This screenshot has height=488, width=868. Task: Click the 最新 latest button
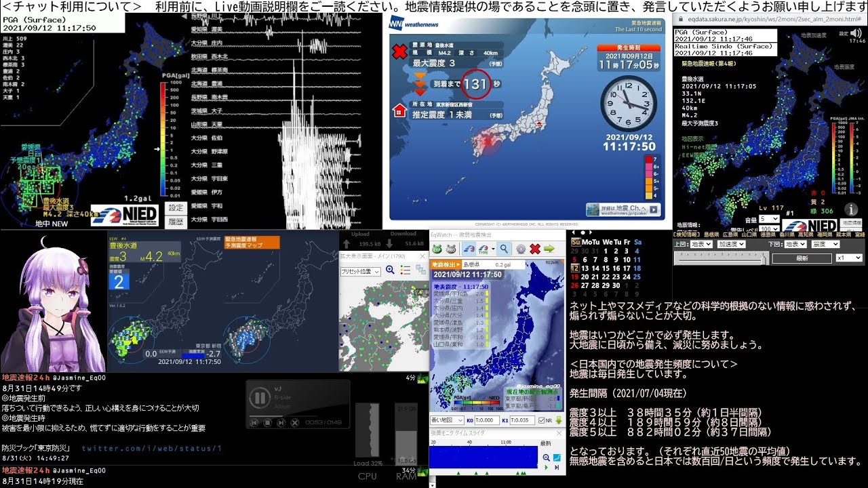point(802,258)
